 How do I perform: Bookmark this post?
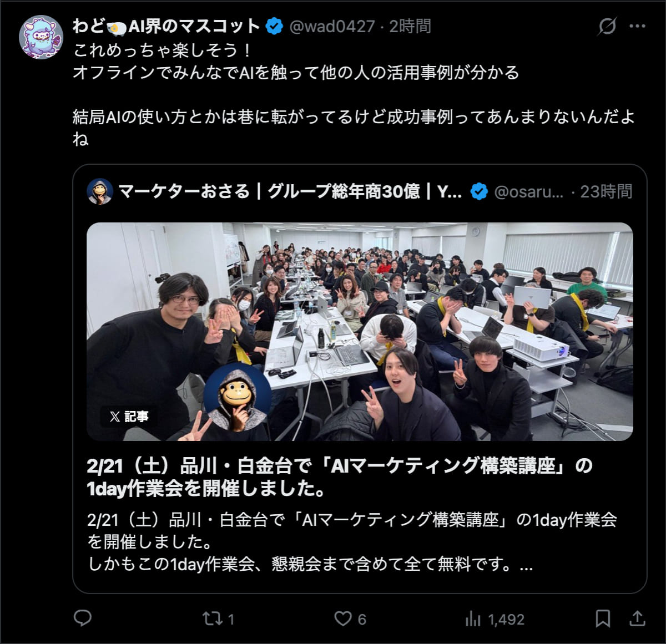[x=603, y=618]
